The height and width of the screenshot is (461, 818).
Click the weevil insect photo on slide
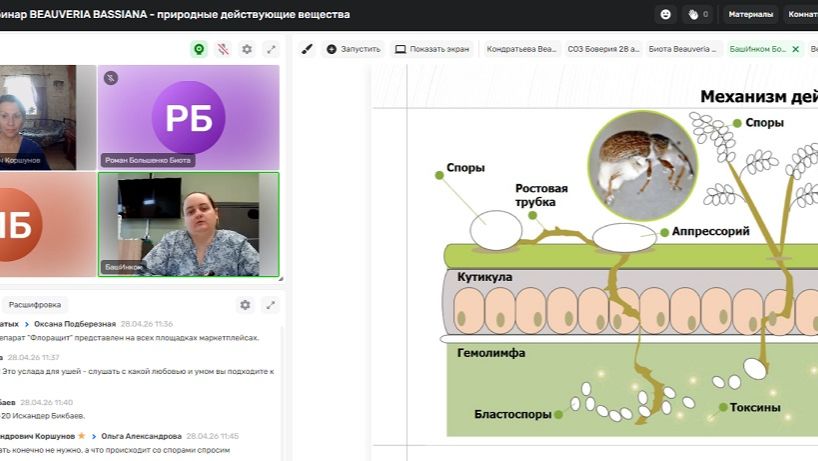[643, 165]
